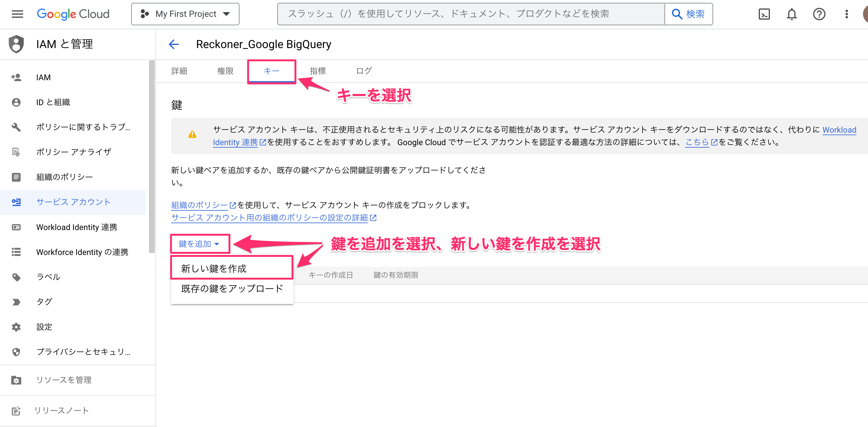Open ラベル in the sidebar
Screen dimensions: 868x427
click(x=73, y=277)
